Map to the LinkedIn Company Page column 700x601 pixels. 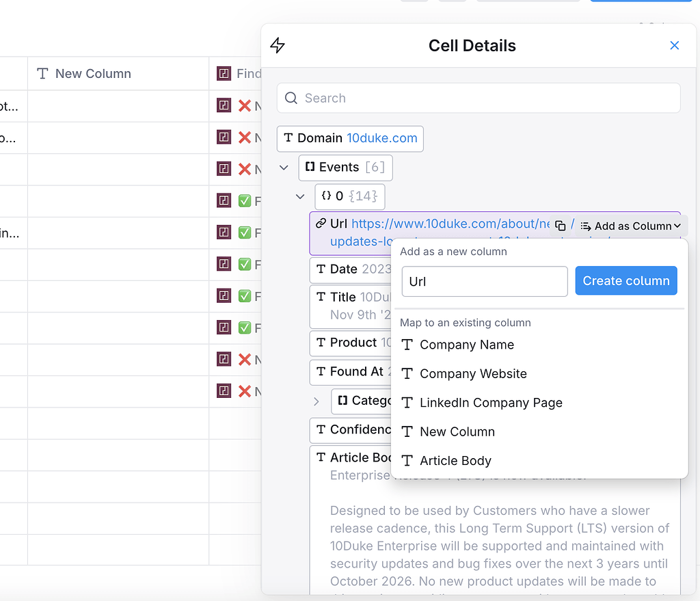[x=491, y=403]
